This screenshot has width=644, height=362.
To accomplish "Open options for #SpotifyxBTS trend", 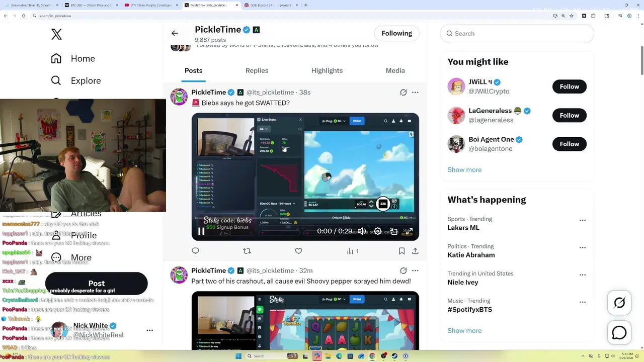I will coord(582,302).
